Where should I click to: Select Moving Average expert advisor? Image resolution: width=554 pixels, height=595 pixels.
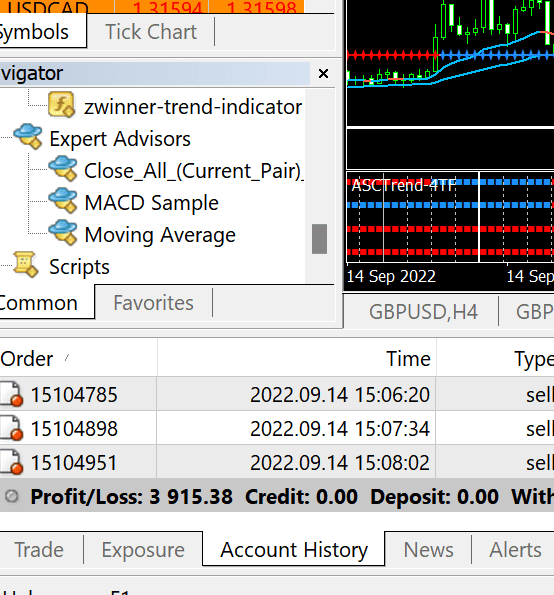pyautogui.click(x=160, y=235)
